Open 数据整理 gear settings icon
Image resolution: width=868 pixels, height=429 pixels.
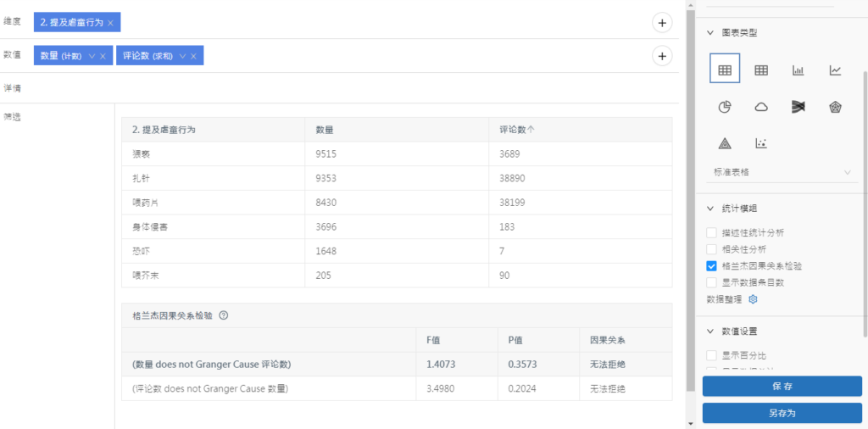pyautogui.click(x=753, y=299)
